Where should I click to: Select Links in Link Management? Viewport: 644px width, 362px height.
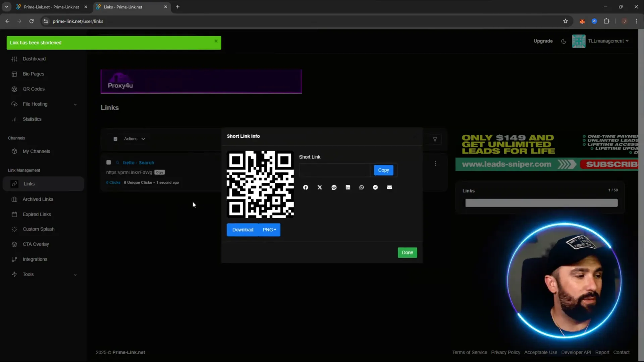coord(43,184)
